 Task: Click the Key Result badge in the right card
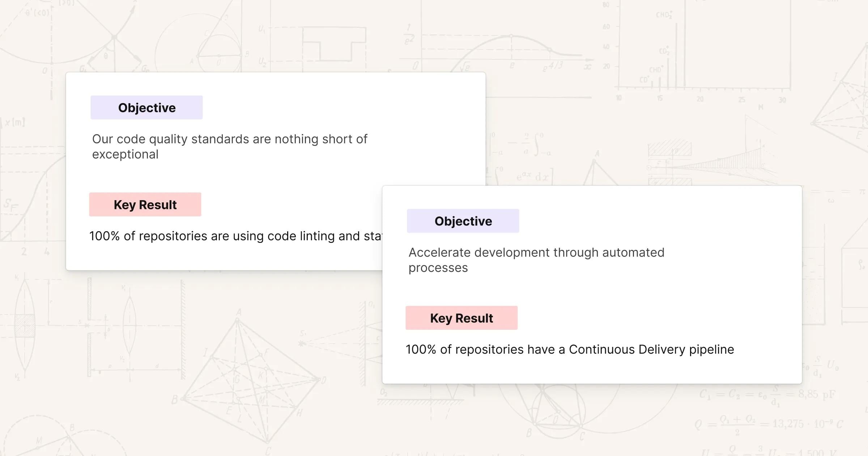[x=461, y=318]
